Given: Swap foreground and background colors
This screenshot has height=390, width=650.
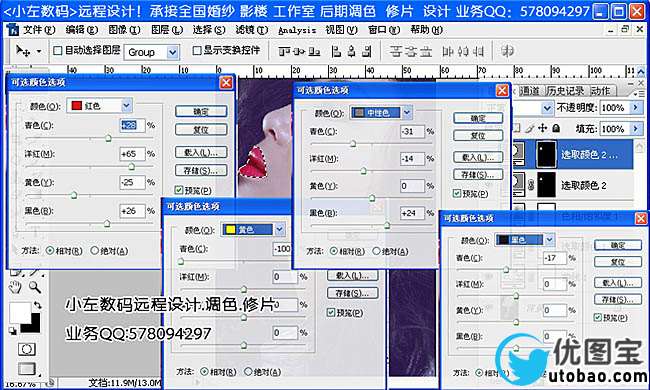Looking at the screenshot, I should [x=38, y=305].
